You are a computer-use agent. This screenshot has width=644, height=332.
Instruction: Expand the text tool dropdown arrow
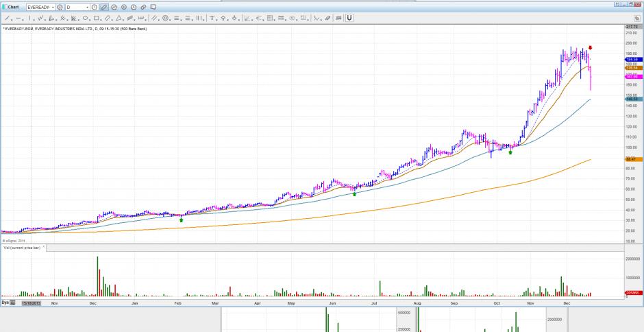pyautogui.click(x=217, y=19)
